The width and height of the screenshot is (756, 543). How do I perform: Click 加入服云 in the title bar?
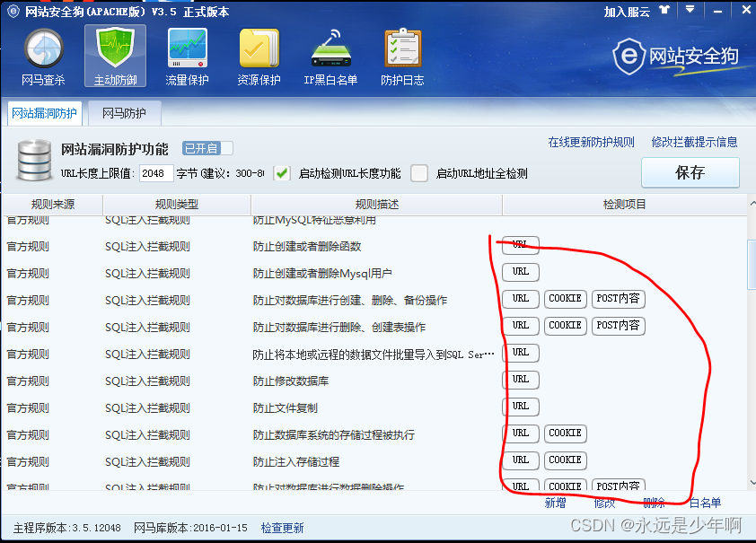click(x=627, y=11)
